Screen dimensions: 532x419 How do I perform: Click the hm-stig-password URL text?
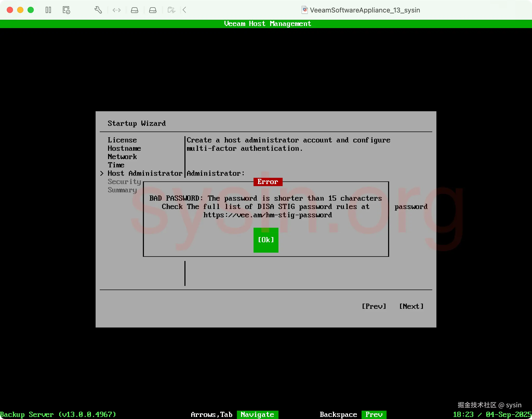[268, 215]
